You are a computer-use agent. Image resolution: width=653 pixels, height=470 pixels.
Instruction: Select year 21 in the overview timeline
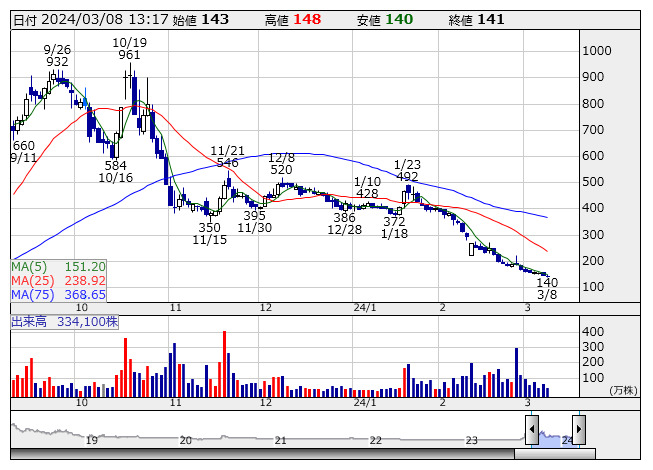tap(280, 440)
